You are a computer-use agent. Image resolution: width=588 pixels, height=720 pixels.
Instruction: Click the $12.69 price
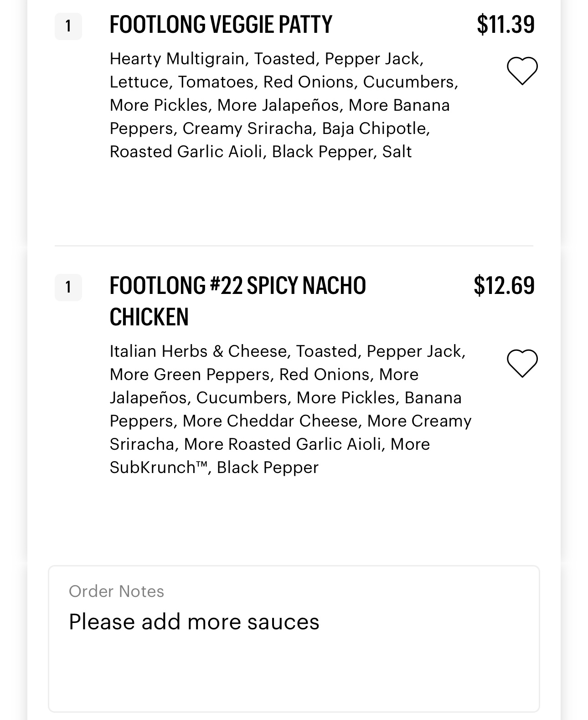pos(504,286)
